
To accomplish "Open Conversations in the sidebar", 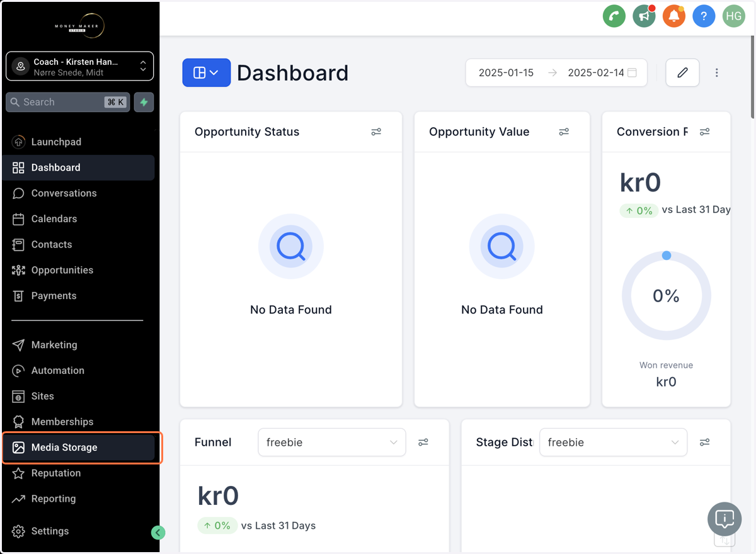I will point(79,193).
